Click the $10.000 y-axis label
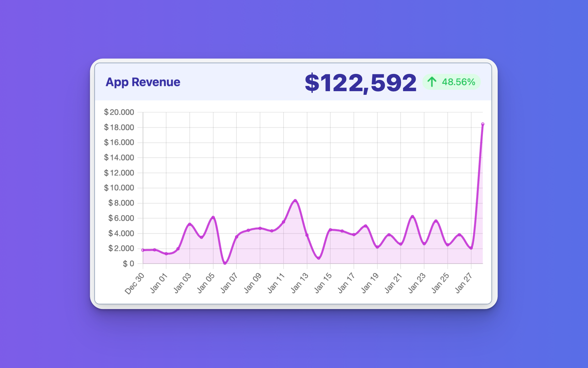This screenshot has height=368, width=588. coord(119,188)
